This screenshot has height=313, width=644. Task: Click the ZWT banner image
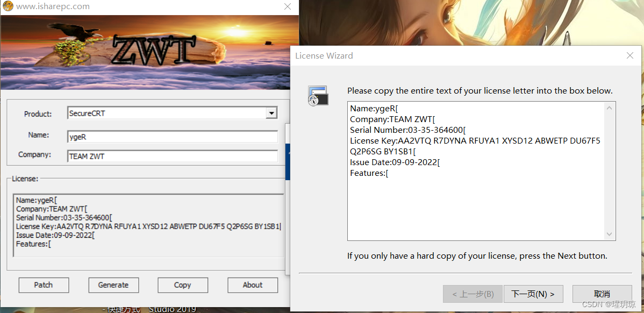click(x=149, y=52)
